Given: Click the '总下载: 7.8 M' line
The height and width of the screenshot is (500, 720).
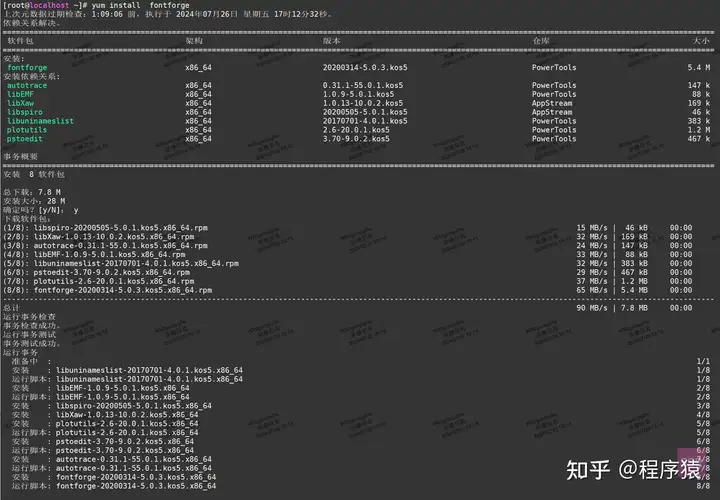Looking at the screenshot, I should pos(32,192).
